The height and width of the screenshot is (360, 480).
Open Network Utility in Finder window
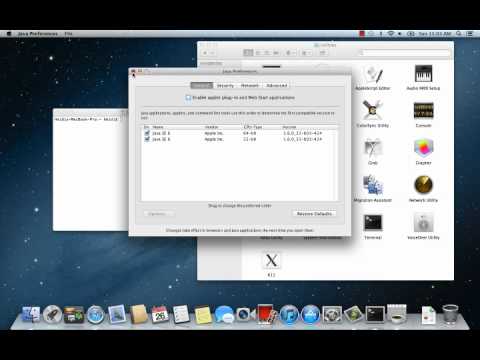(423, 189)
